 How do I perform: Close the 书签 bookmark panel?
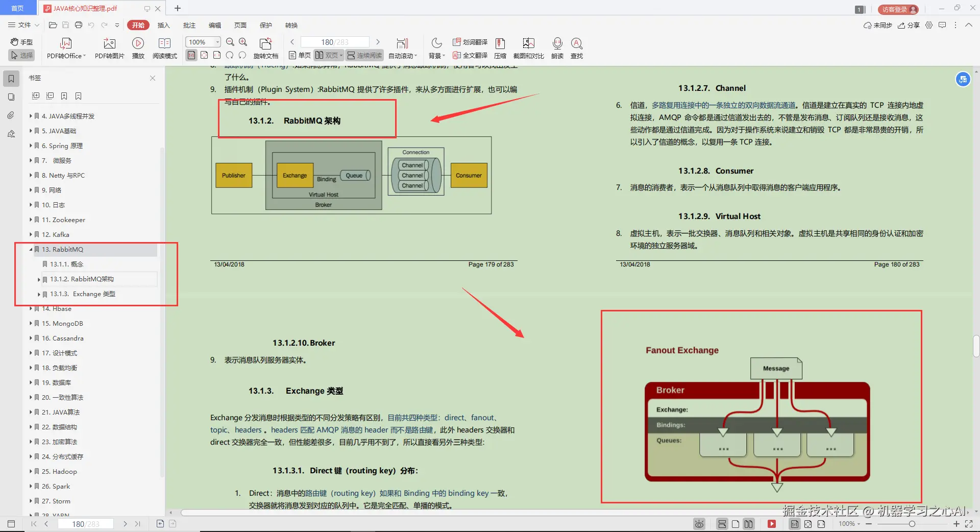click(x=153, y=78)
